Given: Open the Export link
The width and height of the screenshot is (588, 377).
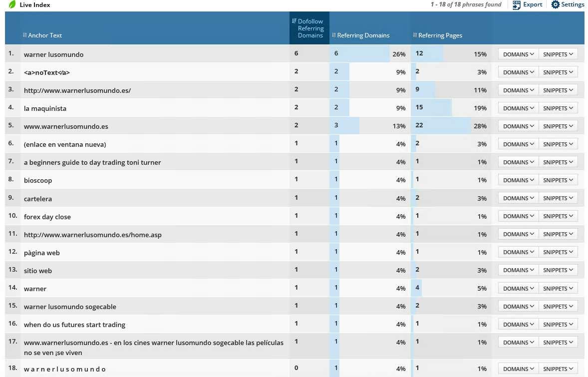Looking at the screenshot, I should coord(533,4).
